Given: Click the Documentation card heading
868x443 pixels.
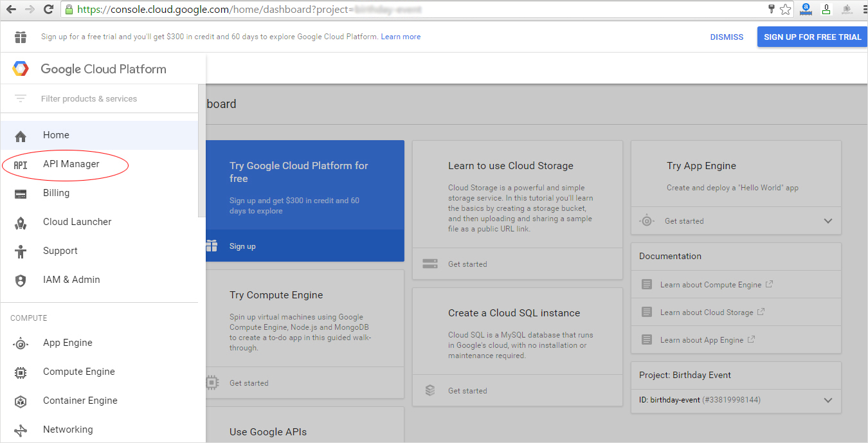Looking at the screenshot, I should 670,256.
